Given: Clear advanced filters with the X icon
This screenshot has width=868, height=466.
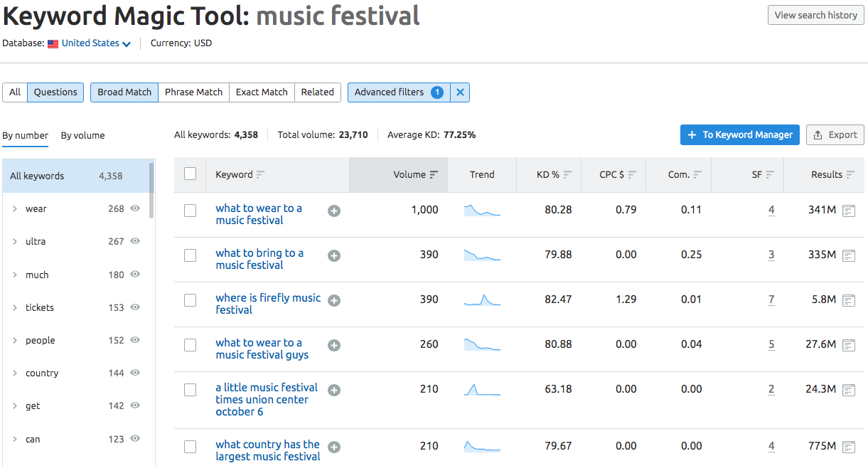Looking at the screenshot, I should (x=460, y=92).
